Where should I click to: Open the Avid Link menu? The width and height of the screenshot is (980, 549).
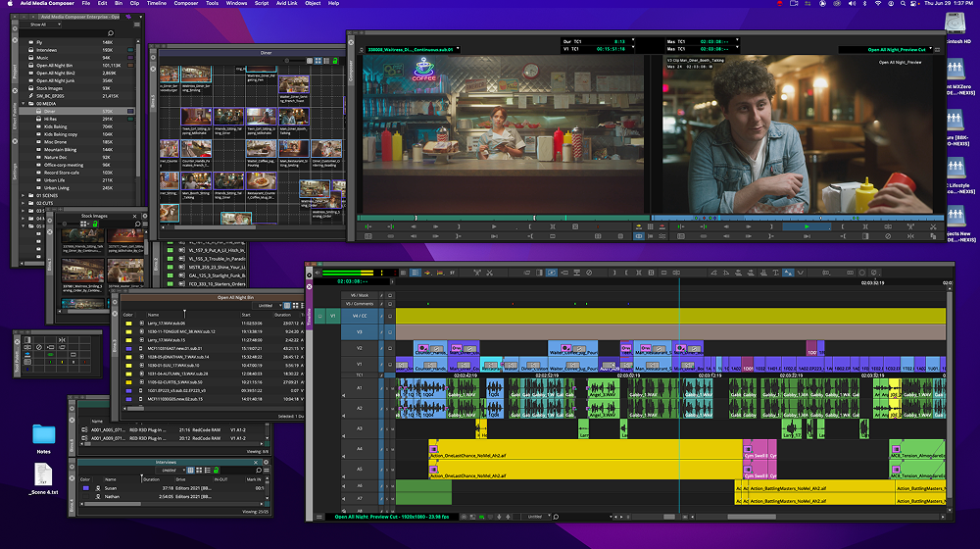(286, 3)
